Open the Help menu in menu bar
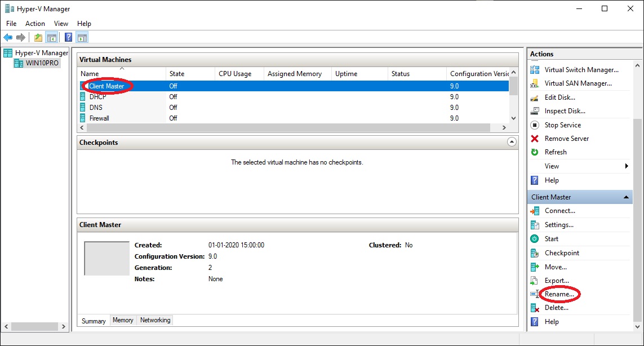The height and width of the screenshot is (346, 644). click(x=84, y=24)
